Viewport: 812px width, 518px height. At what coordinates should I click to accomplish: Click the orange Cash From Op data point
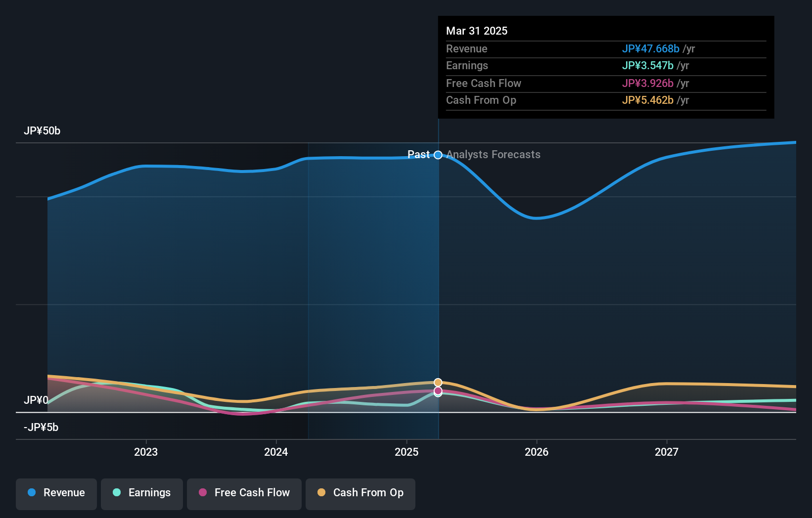(438, 383)
